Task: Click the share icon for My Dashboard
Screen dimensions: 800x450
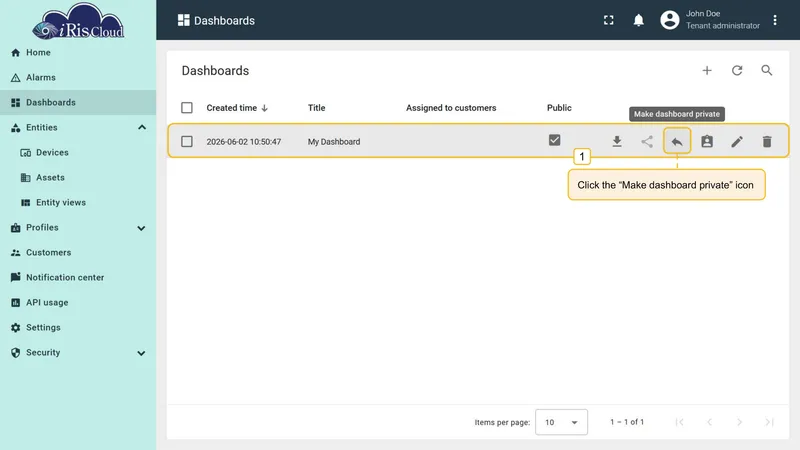Action: [647, 141]
